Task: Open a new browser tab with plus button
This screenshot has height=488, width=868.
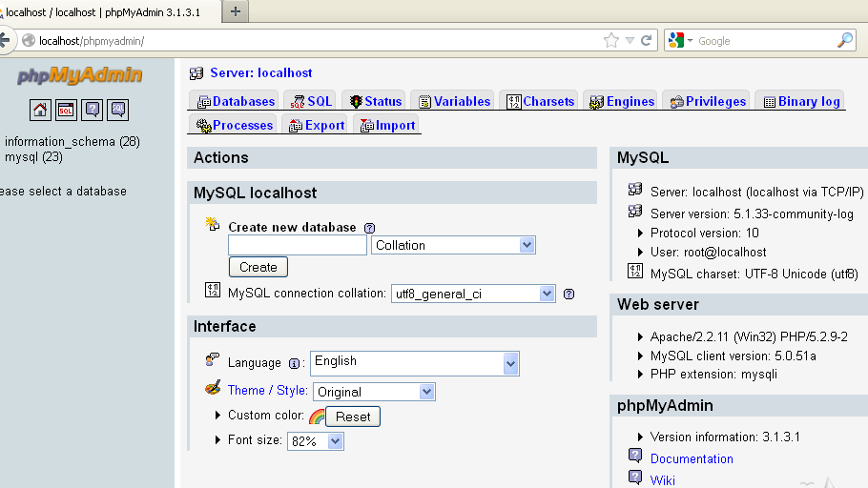Action: click(x=236, y=11)
